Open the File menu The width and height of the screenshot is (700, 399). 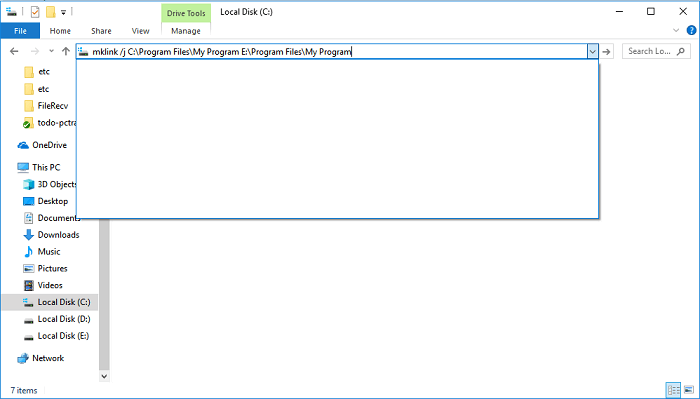(x=20, y=31)
